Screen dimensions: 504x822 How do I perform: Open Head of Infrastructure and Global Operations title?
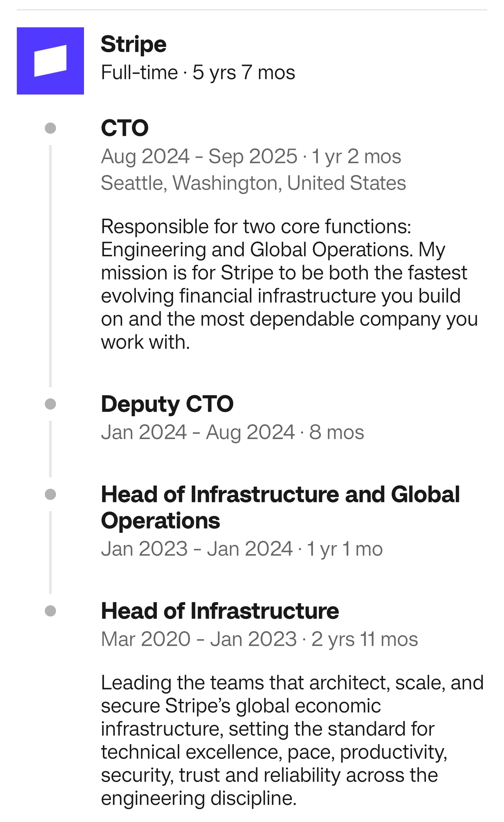[x=280, y=507]
